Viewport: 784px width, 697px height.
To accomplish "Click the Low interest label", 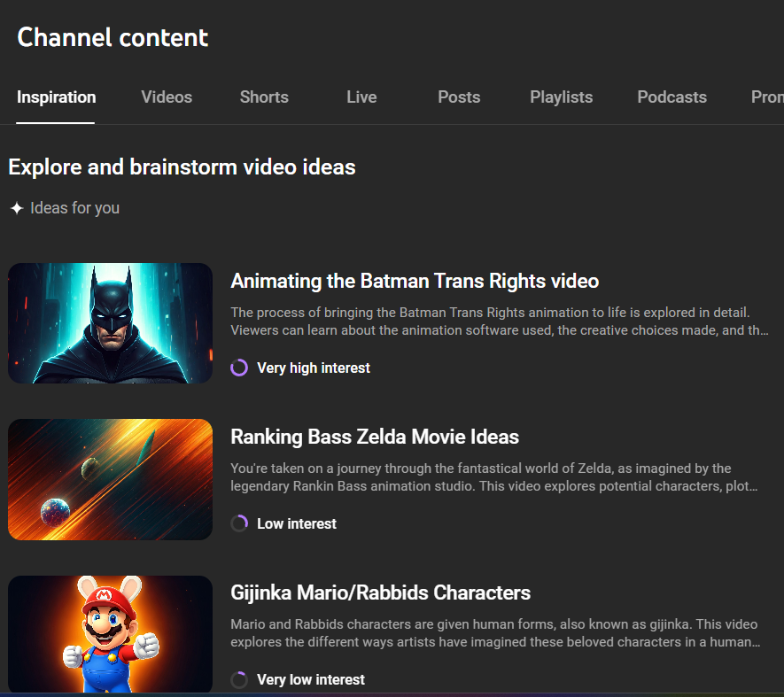I will pyautogui.click(x=297, y=524).
